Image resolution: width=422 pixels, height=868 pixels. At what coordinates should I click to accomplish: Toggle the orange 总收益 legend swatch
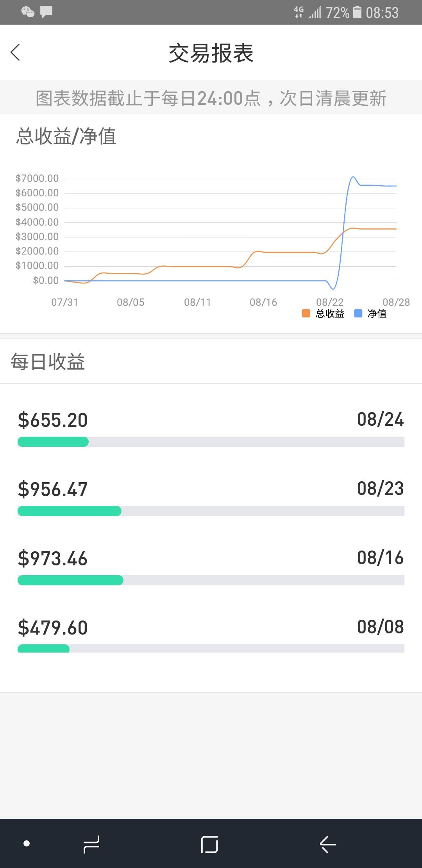[306, 313]
